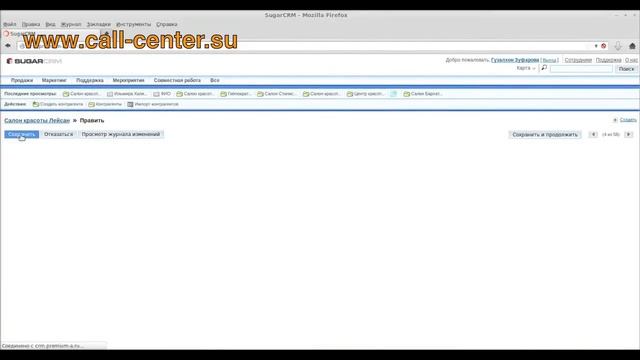Open the Вид menu
This screenshot has width=640, height=360.
click(50, 24)
